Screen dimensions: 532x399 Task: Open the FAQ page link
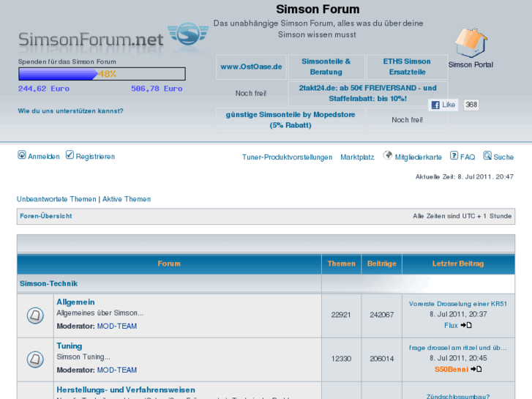[x=468, y=157]
